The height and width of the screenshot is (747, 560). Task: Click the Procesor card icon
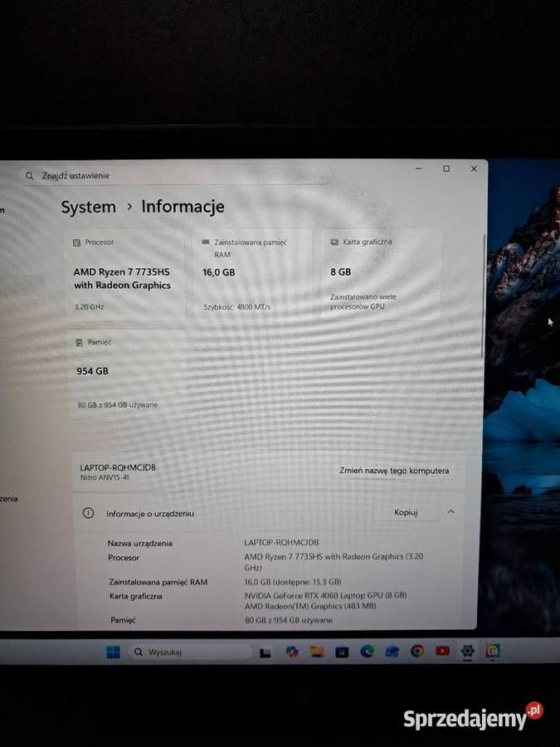point(76,242)
